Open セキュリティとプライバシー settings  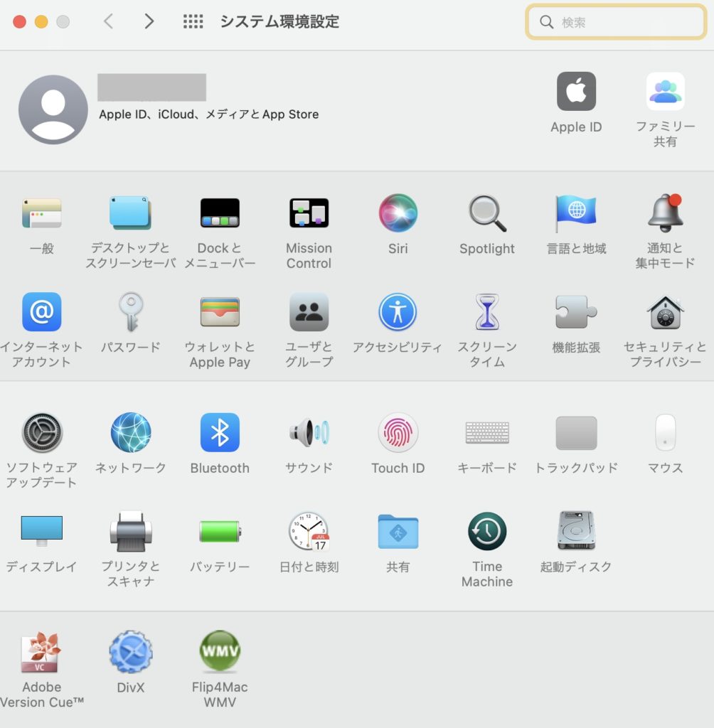click(x=665, y=312)
